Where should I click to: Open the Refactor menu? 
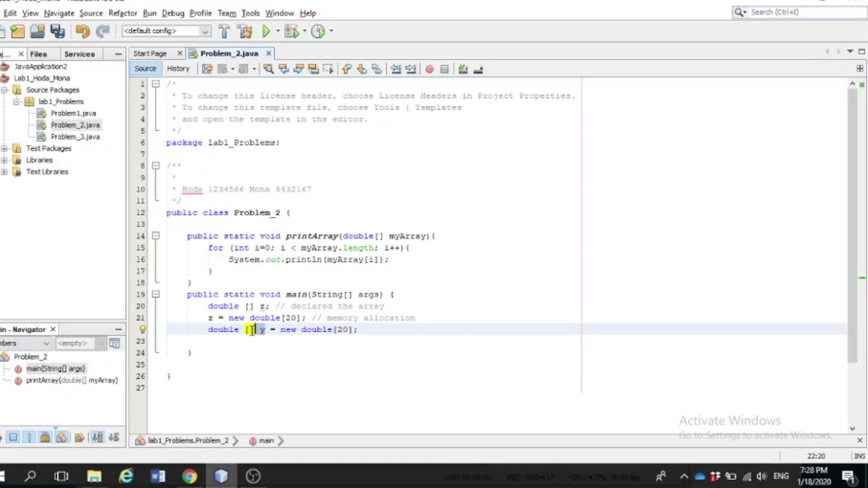pos(123,13)
